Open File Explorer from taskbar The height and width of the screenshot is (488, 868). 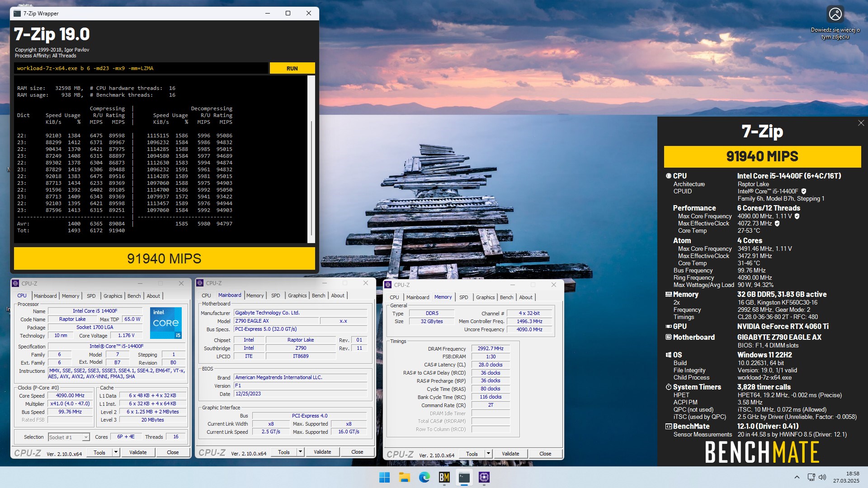point(404,477)
